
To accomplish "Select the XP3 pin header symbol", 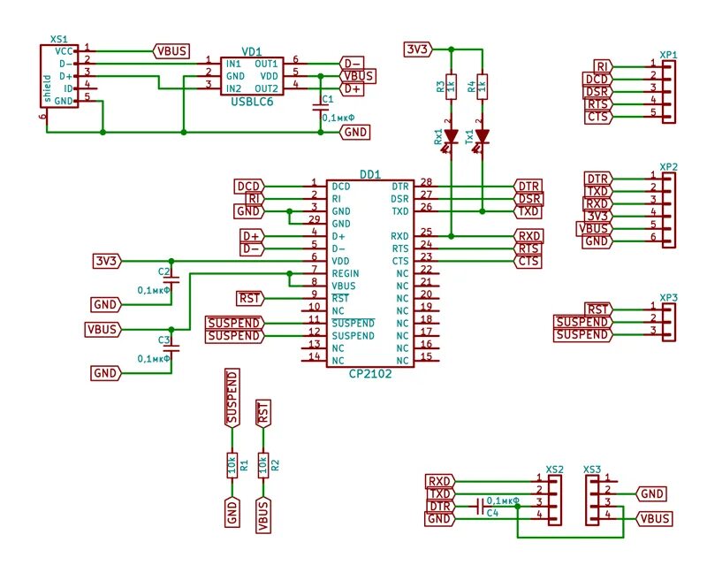I will (669, 322).
